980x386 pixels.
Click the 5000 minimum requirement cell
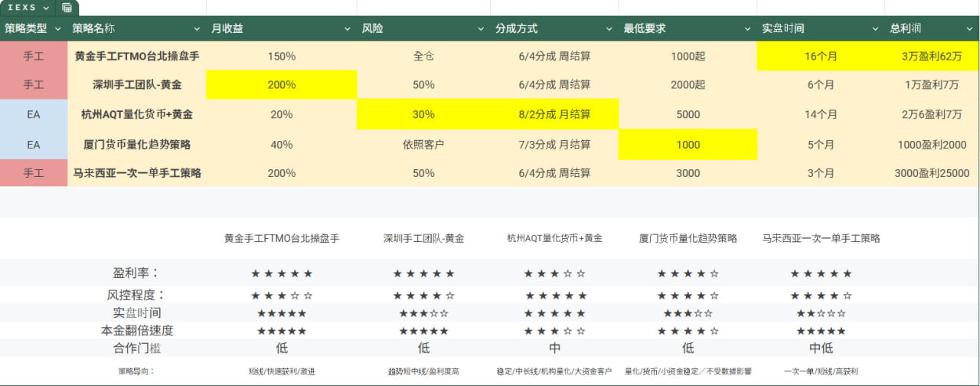point(688,115)
